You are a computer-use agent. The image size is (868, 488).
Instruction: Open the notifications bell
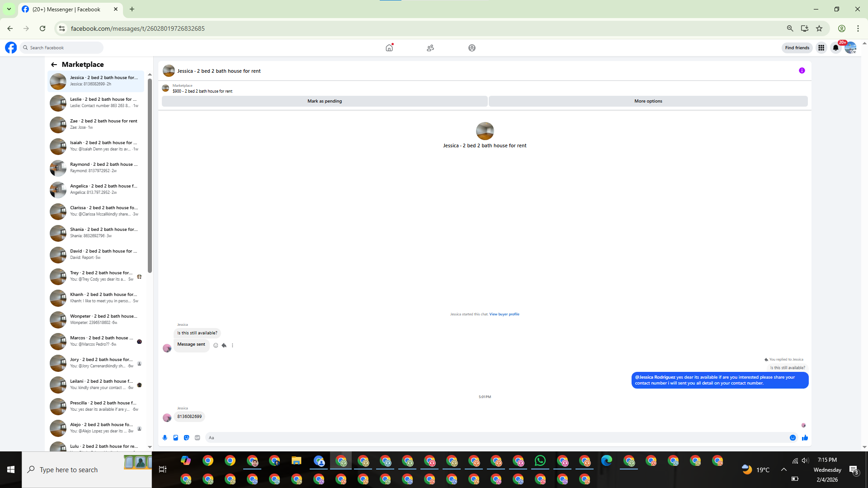pos(835,47)
